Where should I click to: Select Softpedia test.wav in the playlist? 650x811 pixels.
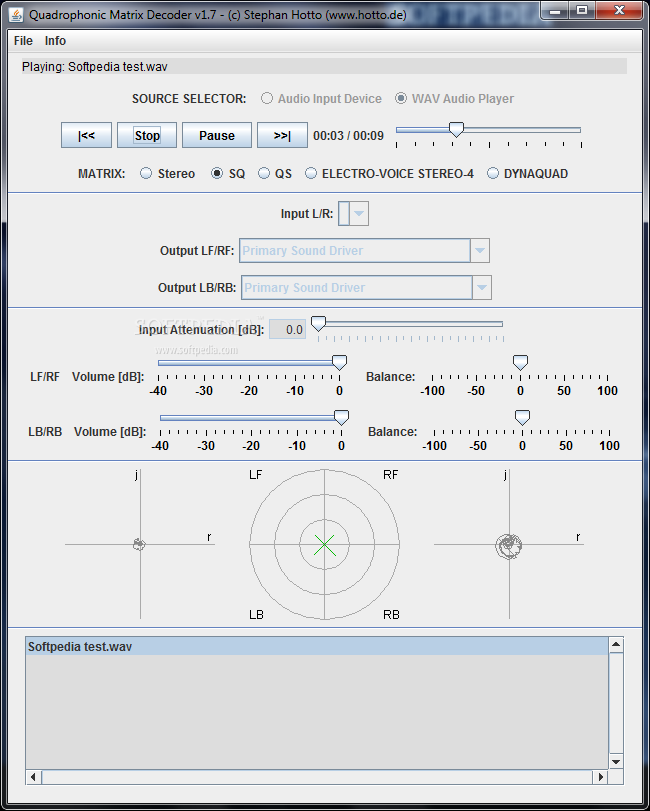pyautogui.click(x=317, y=647)
